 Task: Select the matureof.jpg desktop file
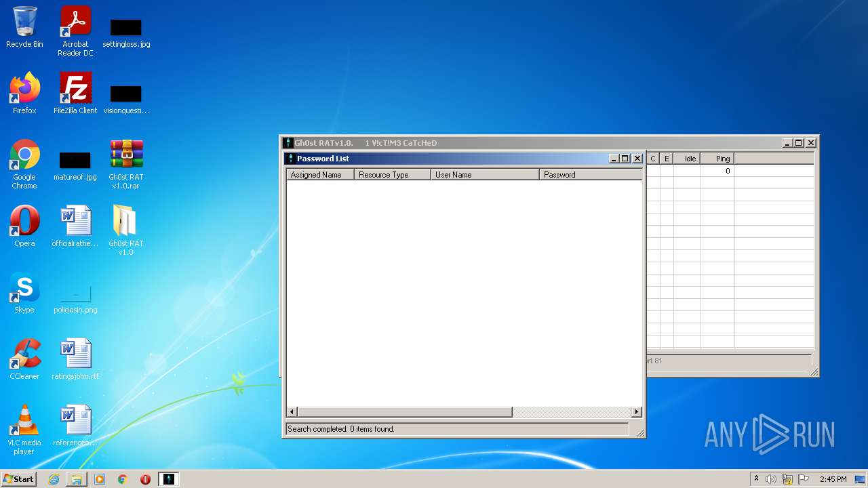(75, 164)
